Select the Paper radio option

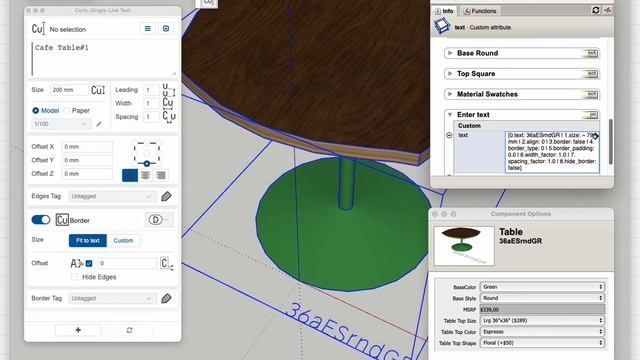[x=67, y=111]
